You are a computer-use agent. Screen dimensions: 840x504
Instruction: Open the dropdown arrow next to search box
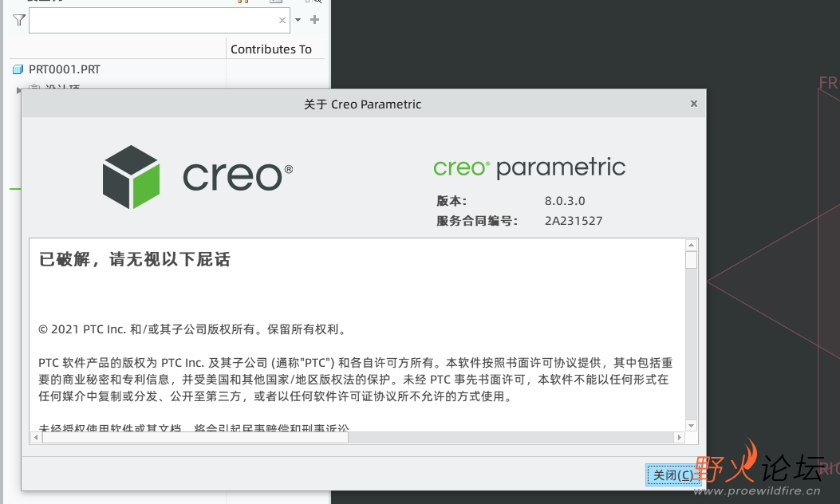tap(298, 20)
